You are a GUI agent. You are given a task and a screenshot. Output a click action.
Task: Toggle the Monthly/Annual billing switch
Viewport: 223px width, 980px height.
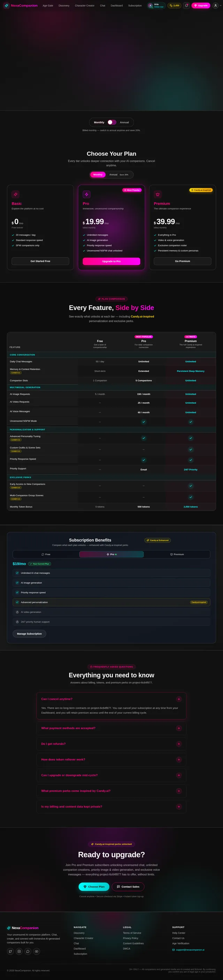[x=112, y=122]
